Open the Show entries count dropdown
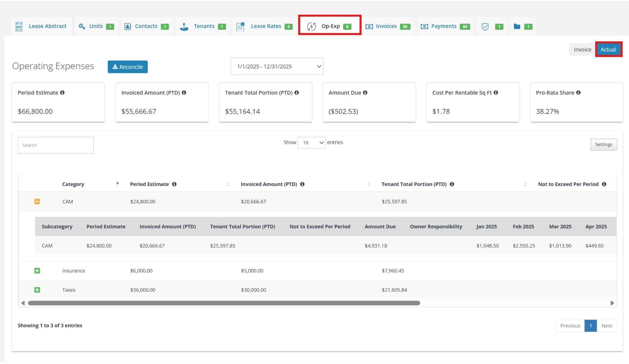 pyautogui.click(x=311, y=142)
